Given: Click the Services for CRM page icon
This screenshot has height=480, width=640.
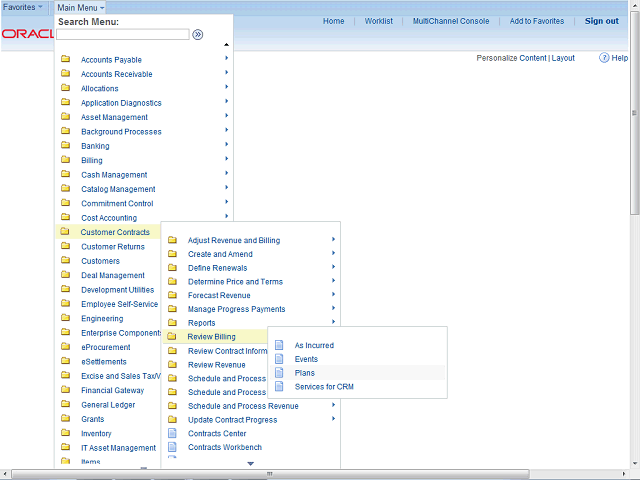Looking at the screenshot, I should pos(279,386).
